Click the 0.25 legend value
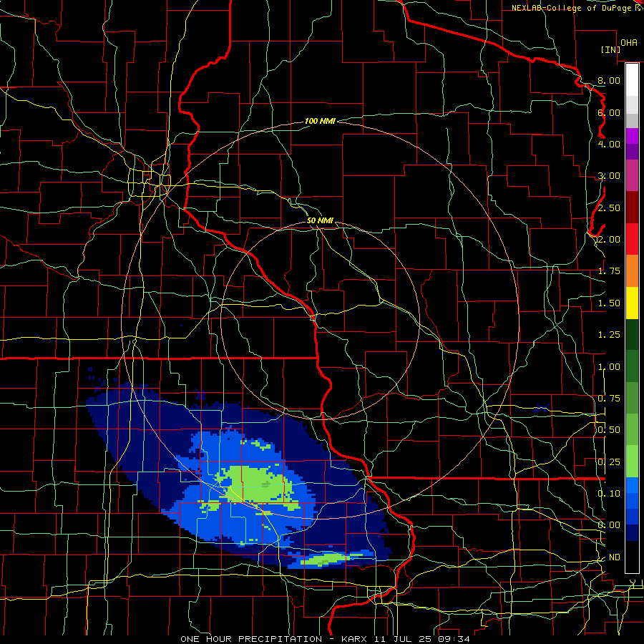This screenshot has height=644, width=644. point(609,462)
